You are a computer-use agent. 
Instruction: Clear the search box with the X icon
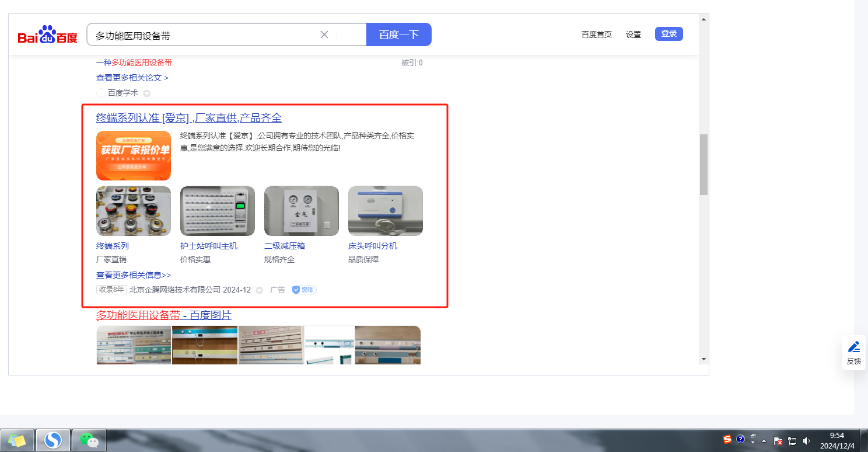(324, 34)
